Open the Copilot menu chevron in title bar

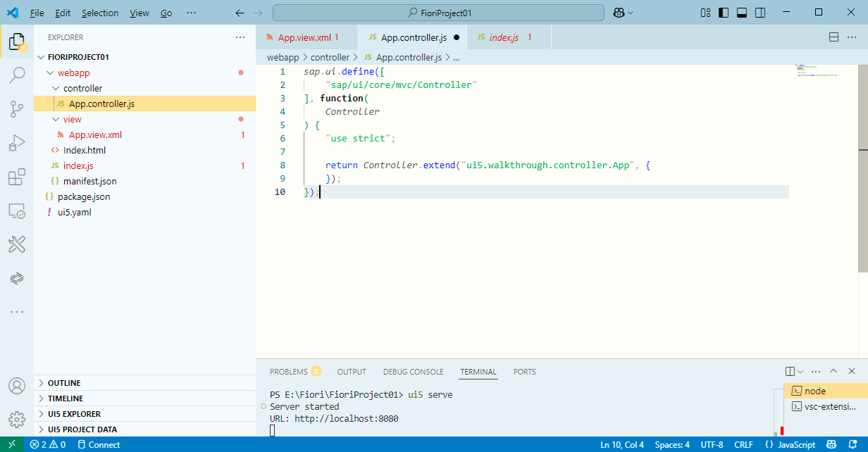pyautogui.click(x=630, y=13)
